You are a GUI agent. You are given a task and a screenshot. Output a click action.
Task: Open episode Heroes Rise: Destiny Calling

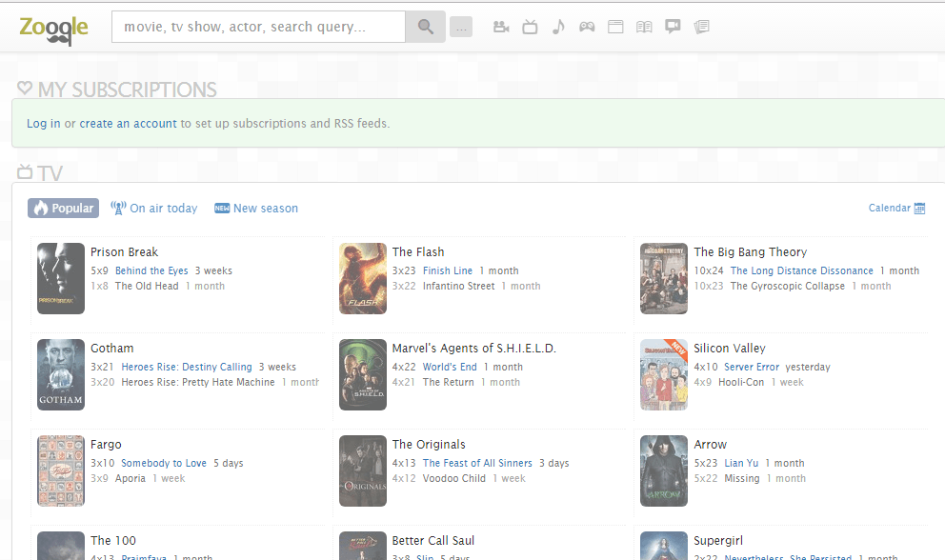[187, 367]
